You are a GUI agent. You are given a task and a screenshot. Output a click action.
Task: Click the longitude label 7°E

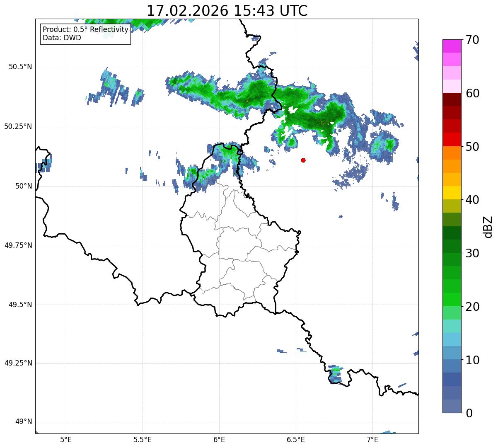(372, 440)
